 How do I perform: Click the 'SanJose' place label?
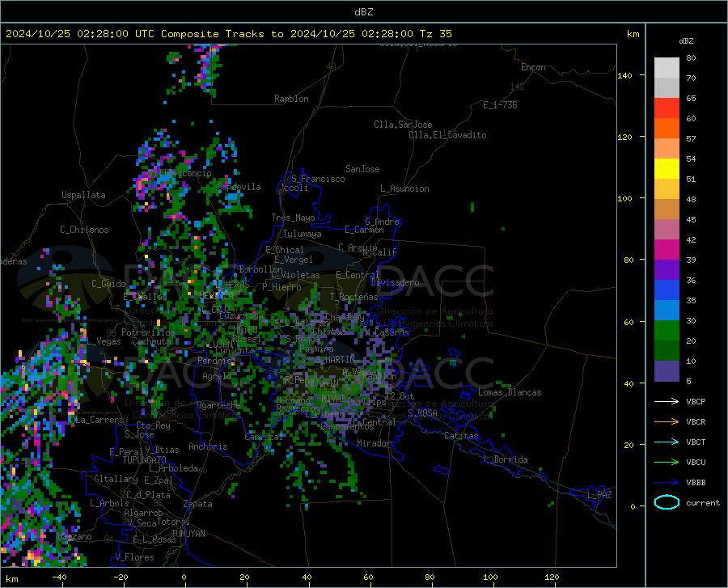(x=362, y=169)
